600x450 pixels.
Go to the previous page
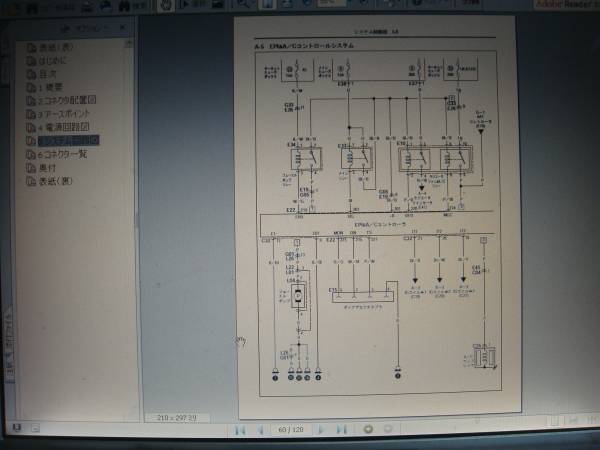tap(261, 430)
